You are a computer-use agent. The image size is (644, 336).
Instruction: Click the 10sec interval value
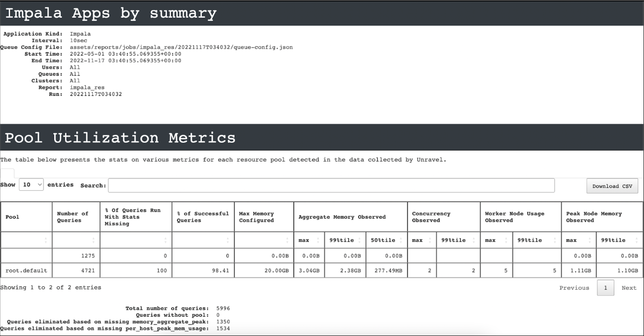(x=78, y=40)
